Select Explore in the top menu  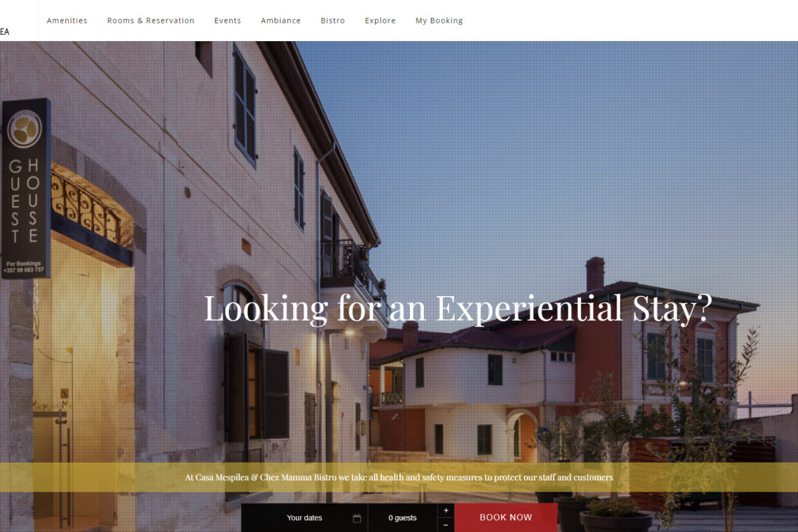point(380,20)
